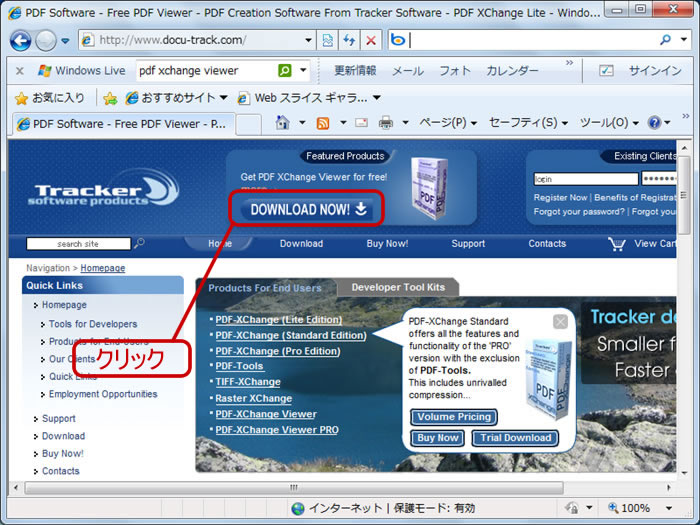The height and width of the screenshot is (525, 700).
Task: Open the recent pages dropdown arrow
Action: pyautogui.click(x=65, y=41)
